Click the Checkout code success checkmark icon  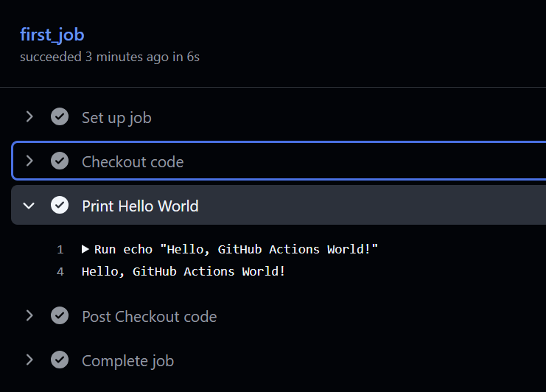coord(60,161)
